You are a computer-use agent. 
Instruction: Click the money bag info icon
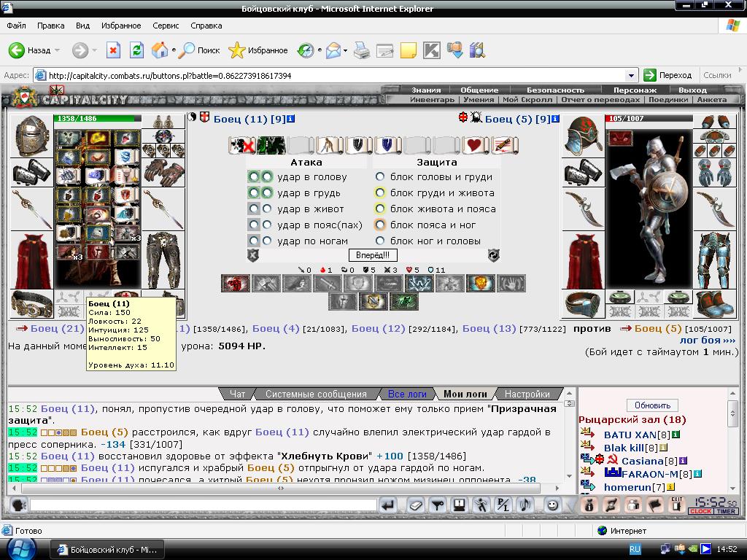click(589, 505)
